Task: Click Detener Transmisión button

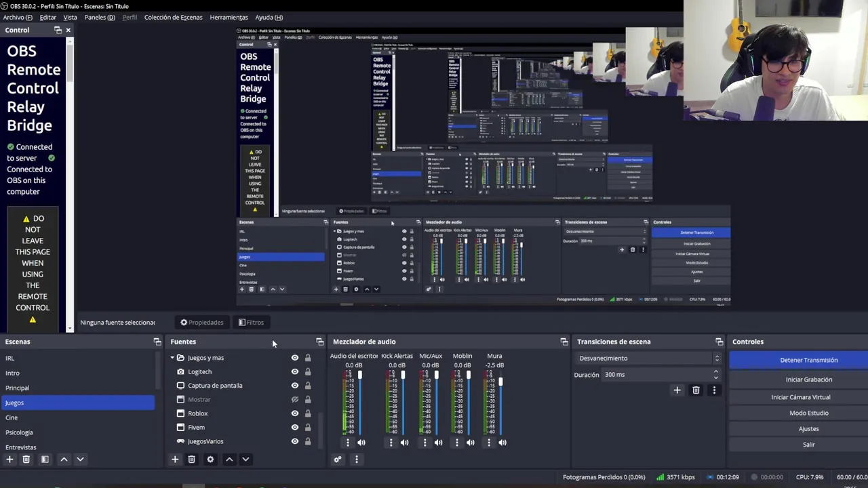Action: [799, 360]
